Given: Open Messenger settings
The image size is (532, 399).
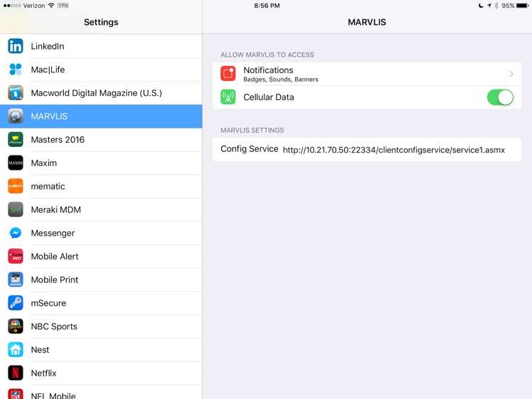Looking at the screenshot, I should [101, 233].
